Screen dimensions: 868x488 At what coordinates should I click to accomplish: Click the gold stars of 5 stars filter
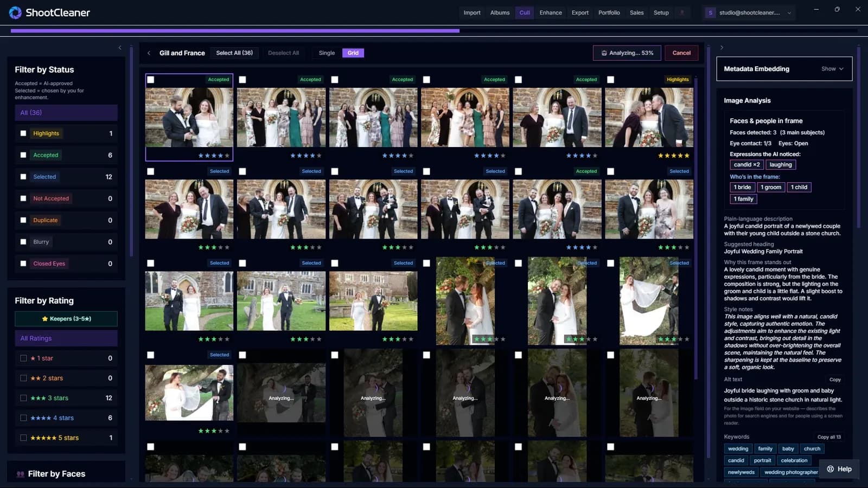coord(43,438)
